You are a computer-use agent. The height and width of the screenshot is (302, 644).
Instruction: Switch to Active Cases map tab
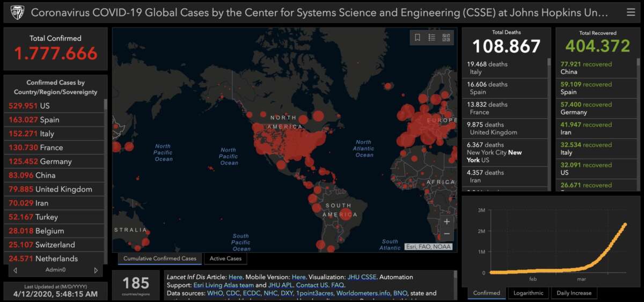(x=225, y=259)
